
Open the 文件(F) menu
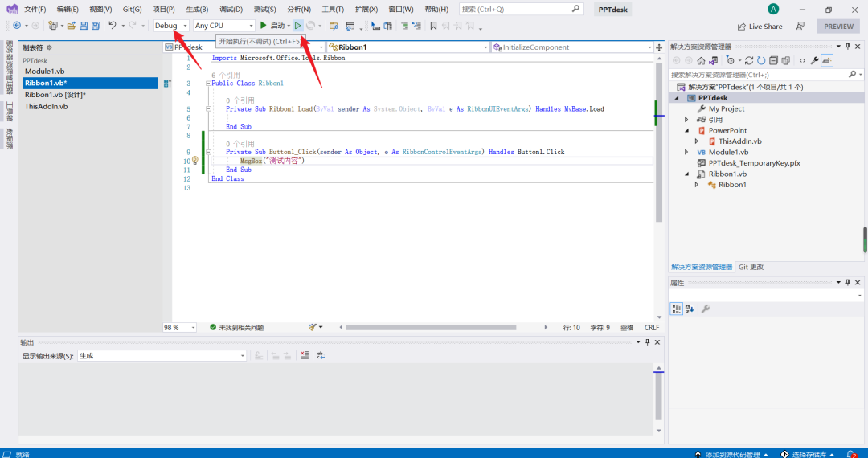(35, 10)
